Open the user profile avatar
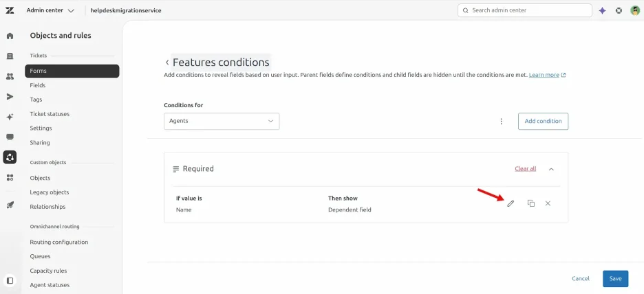This screenshot has width=644, height=294. 635,11
